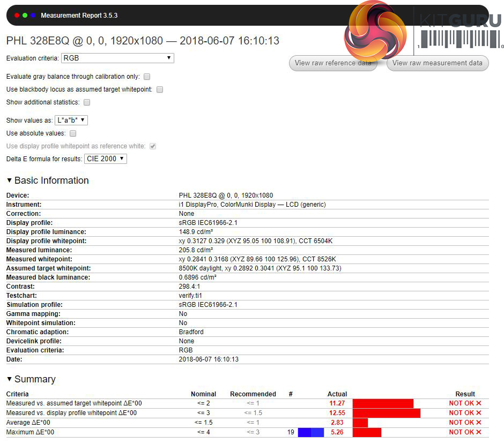Click the Measurement Report 3.5.3 title

pos(79,16)
